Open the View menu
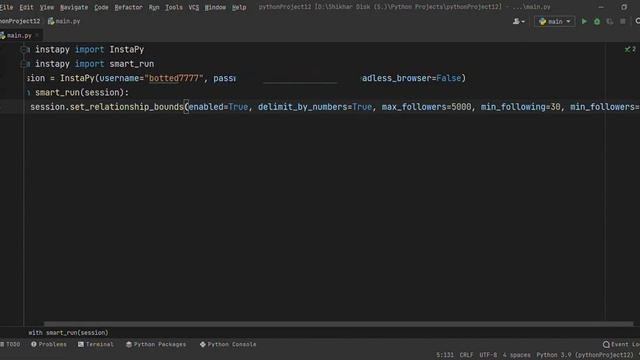The width and height of the screenshot is (640, 360). coord(47,7)
